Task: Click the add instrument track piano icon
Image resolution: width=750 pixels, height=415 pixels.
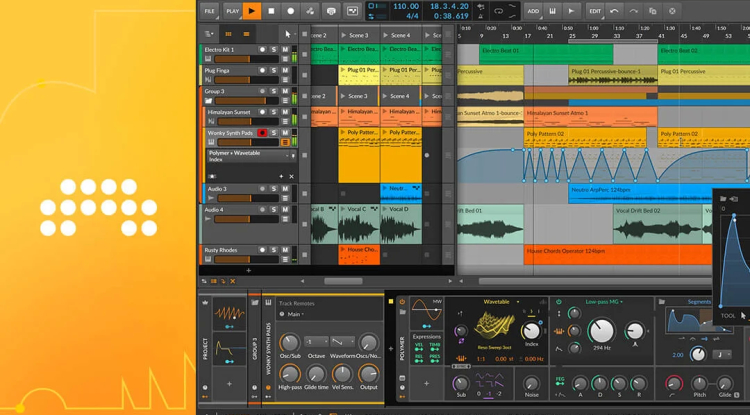Action: (x=552, y=11)
